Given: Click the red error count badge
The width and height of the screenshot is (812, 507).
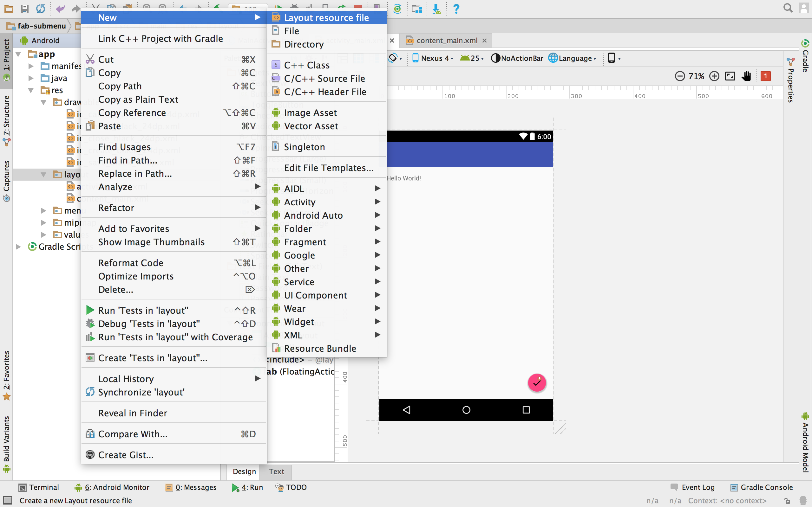Looking at the screenshot, I should point(765,76).
